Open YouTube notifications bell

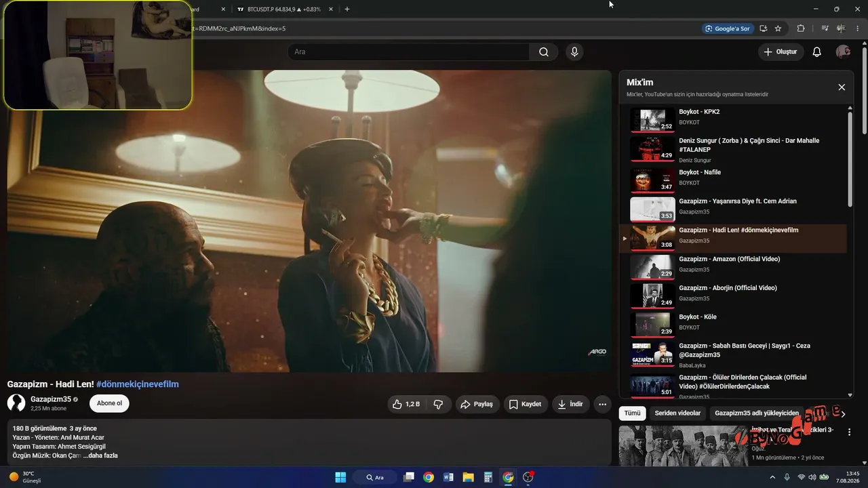click(816, 52)
